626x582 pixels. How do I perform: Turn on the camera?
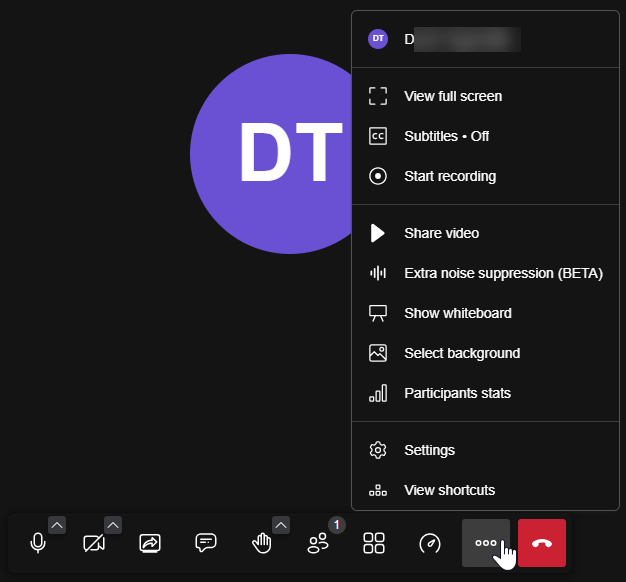tap(94, 543)
